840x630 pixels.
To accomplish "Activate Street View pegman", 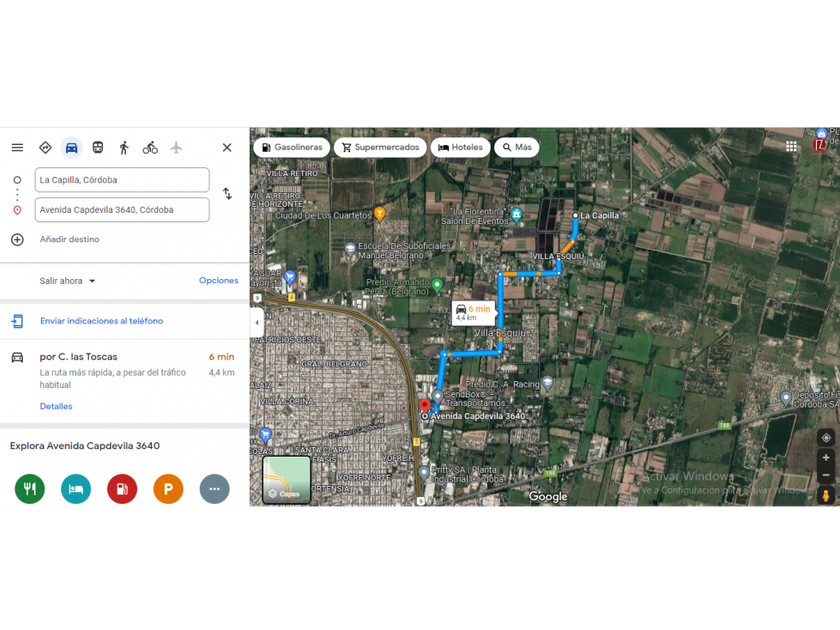I will [826, 496].
